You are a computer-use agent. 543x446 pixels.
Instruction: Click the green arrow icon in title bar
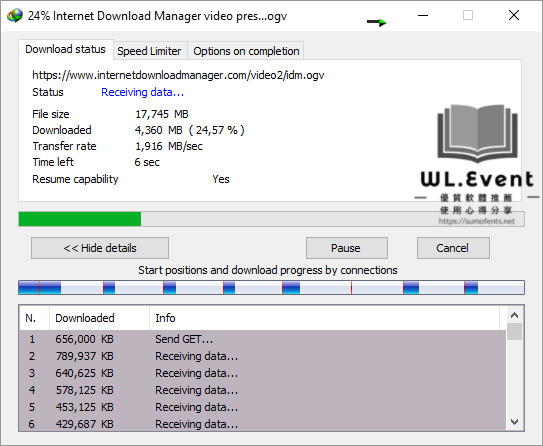(377, 23)
